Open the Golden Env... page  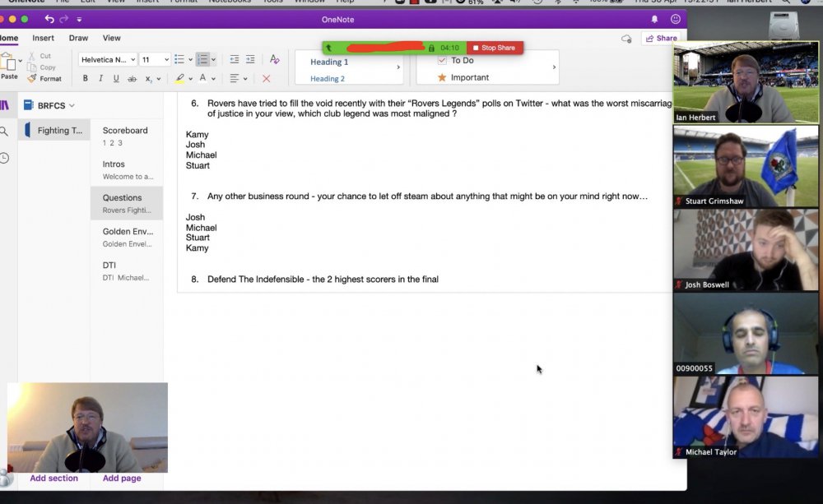(x=127, y=237)
